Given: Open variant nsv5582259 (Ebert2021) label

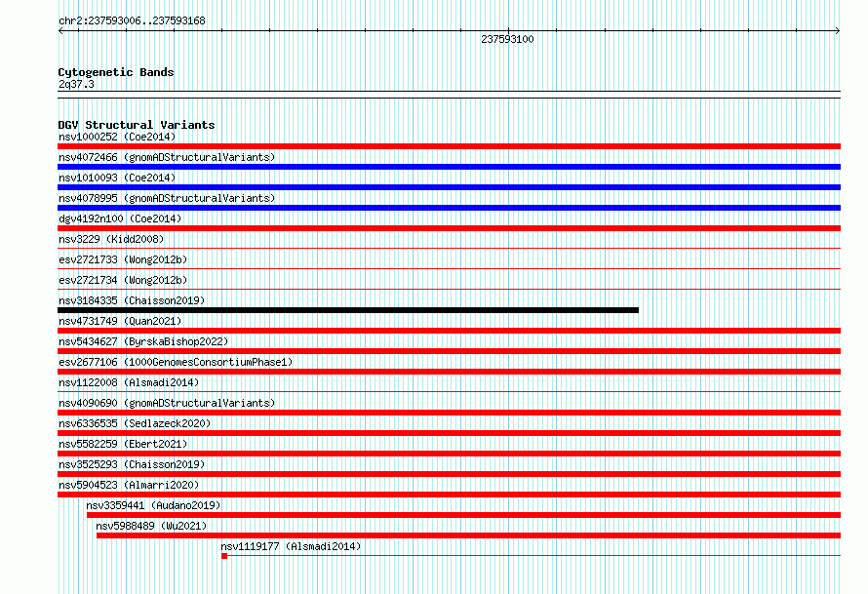Looking at the screenshot, I should coord(123,444).
